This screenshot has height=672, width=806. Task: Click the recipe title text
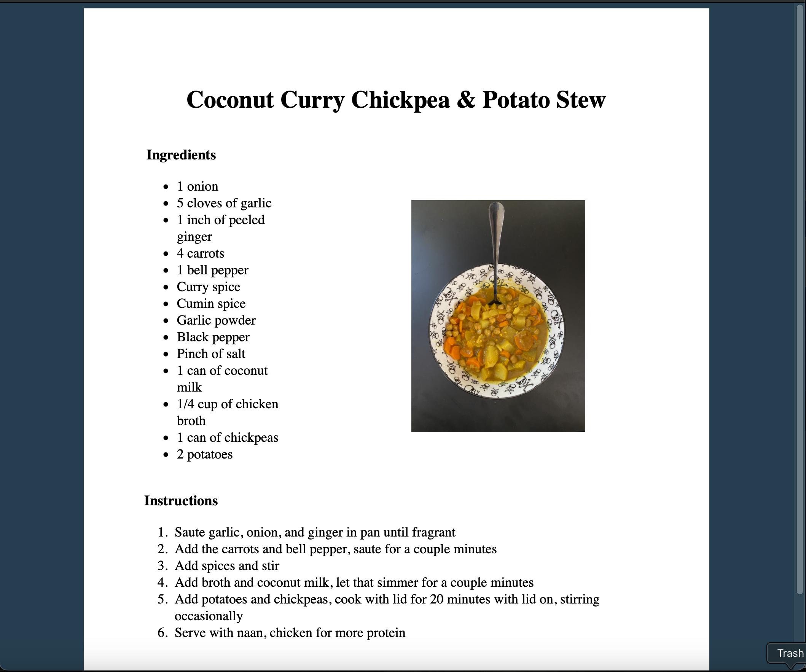[x=398, y=100]
